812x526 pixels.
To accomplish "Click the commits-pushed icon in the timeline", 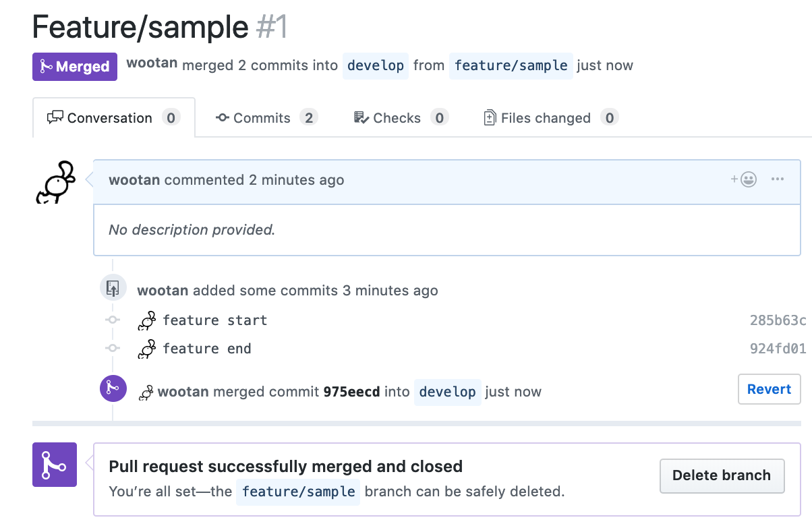I will [x=113, y=289].
